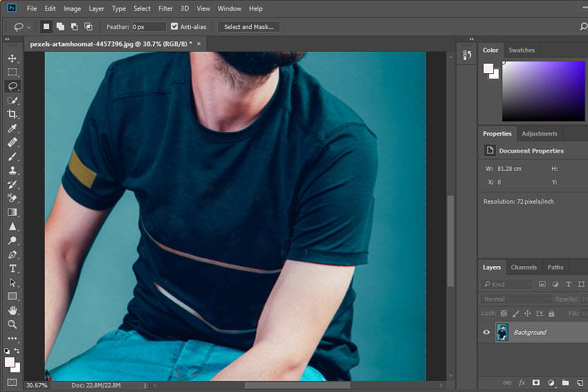Click the Background layer thumbnail
The height and width of the screenshot is (392, 588).
[x=502, y=332]
